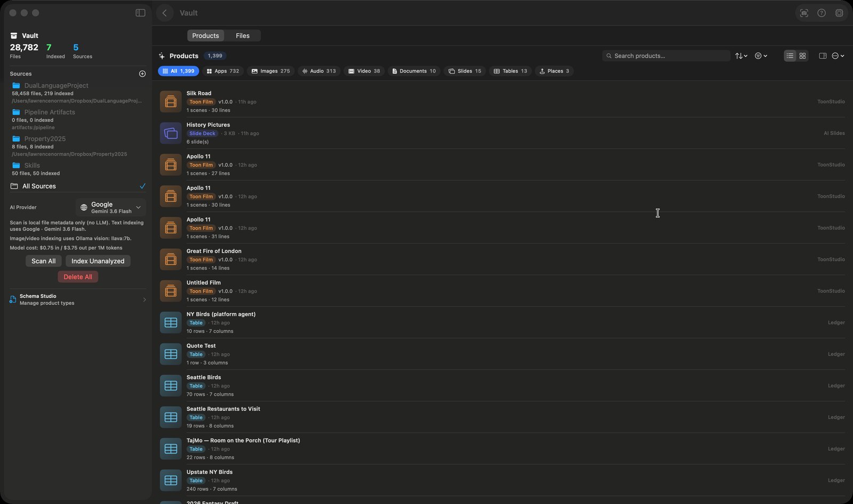Open the more options ellipsis menu
This screenshot has height=504, width=853.
(838, 56)
